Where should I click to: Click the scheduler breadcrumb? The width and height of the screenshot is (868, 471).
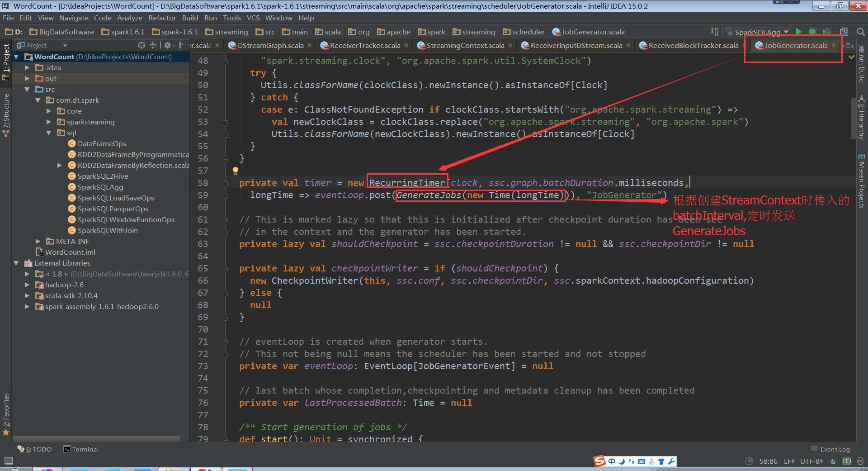[x=524, y=32]
